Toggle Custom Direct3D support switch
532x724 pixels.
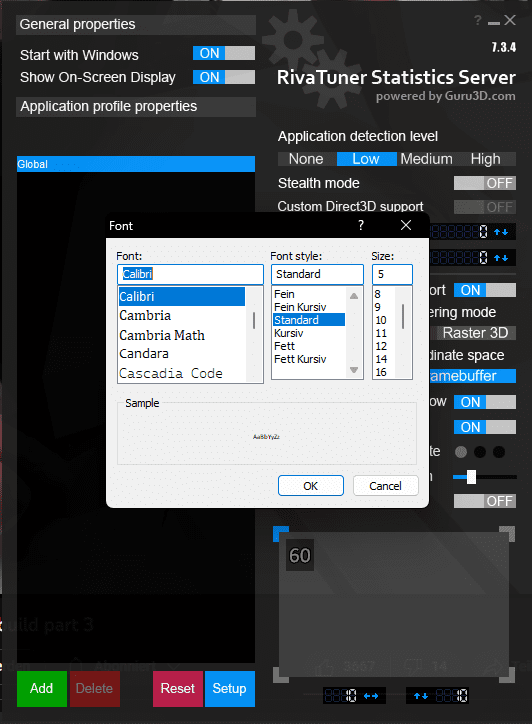(484, 207)
